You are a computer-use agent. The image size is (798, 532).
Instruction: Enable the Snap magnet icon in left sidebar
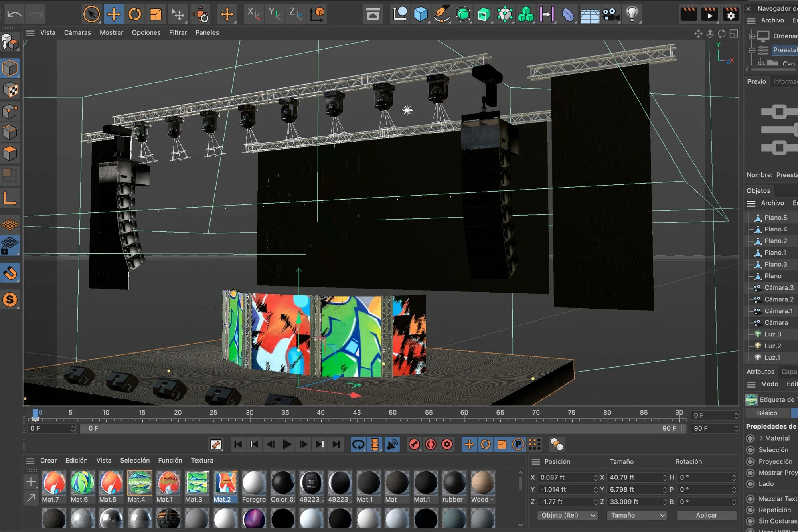coord(10,273)
